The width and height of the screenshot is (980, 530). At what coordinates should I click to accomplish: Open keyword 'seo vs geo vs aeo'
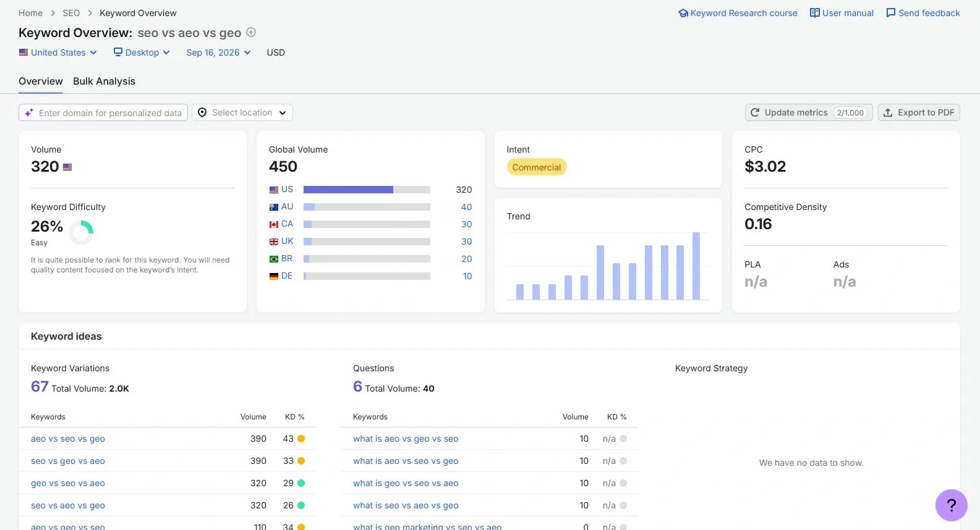(x=68, y=461)
